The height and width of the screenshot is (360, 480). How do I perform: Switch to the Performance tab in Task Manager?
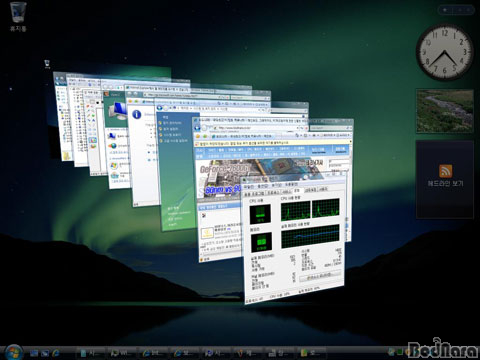point(297,191)
